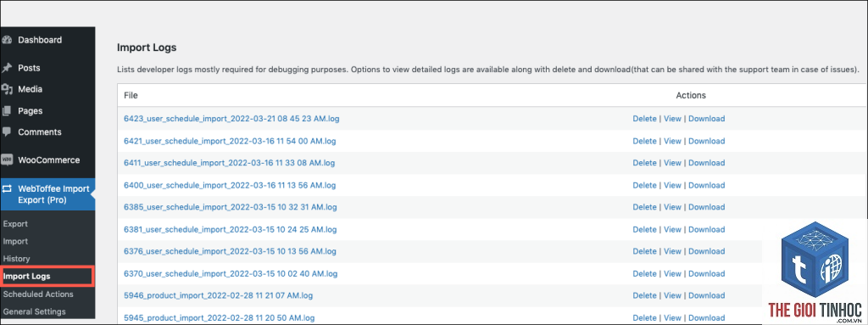Click the WebToffee import export arrows icon
Screen dimensions: 868x325
coord(7,188)
